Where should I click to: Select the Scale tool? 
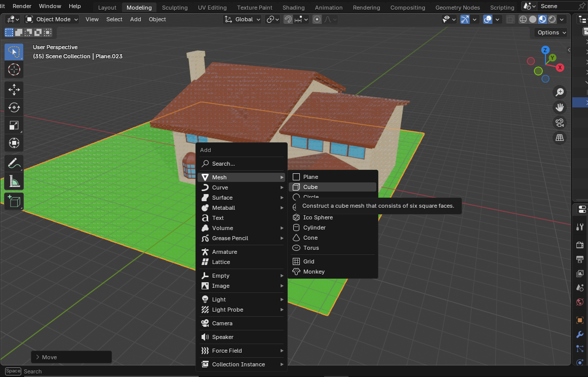click(x=14, y=125)
